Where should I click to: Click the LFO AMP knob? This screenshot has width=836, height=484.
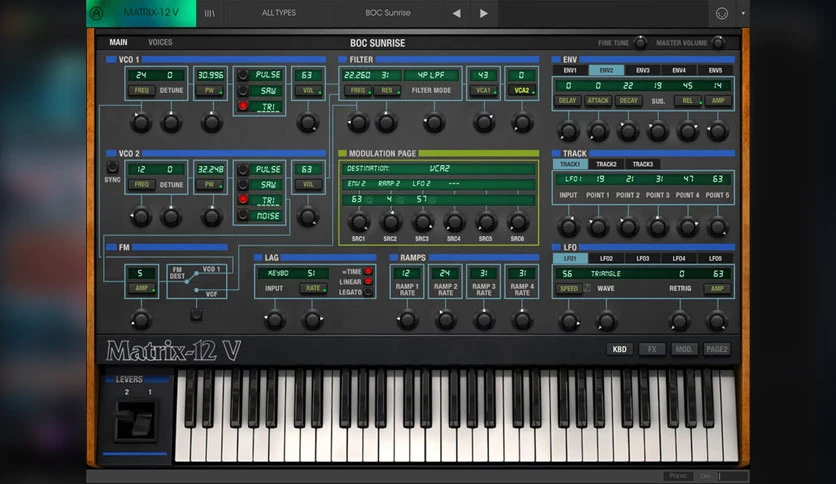click(717, 321)
